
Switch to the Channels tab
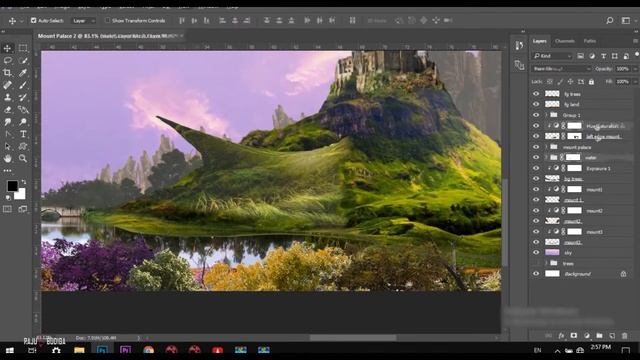(565, 41)
